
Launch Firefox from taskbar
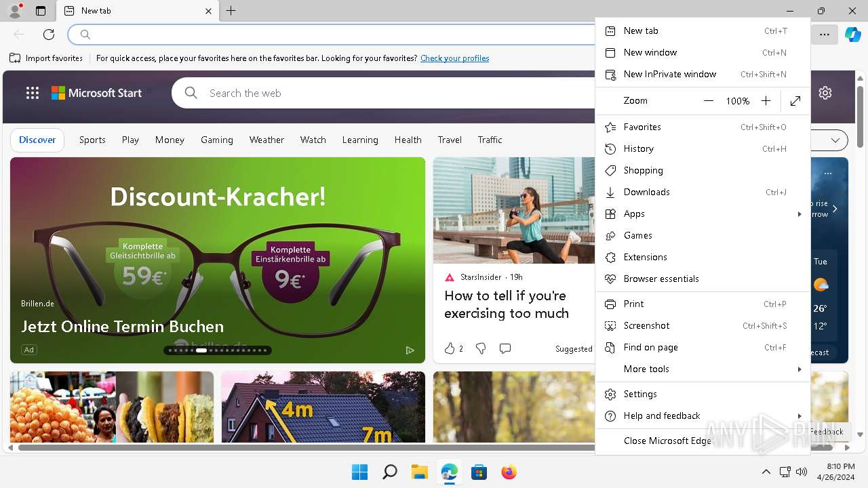509,472
